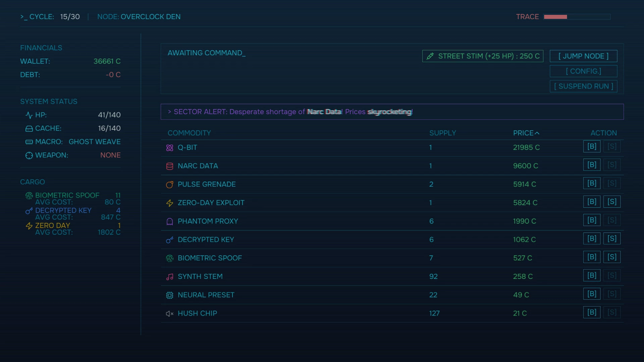Click the cargo Biometric Spoof fingerprint icon
This screenshot has width=644, height=362.
pos(29,196)
